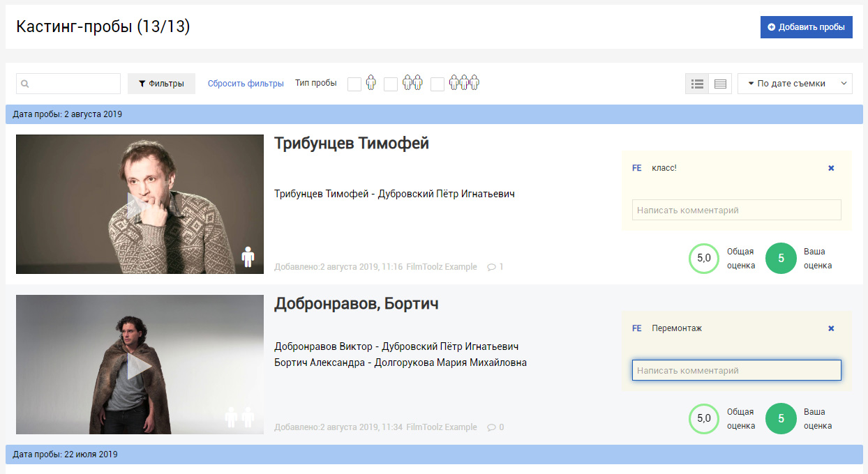Click the Кастинг-пробы (13/13) heading
The image size is (868, 474).
click(x=103, y=27)
